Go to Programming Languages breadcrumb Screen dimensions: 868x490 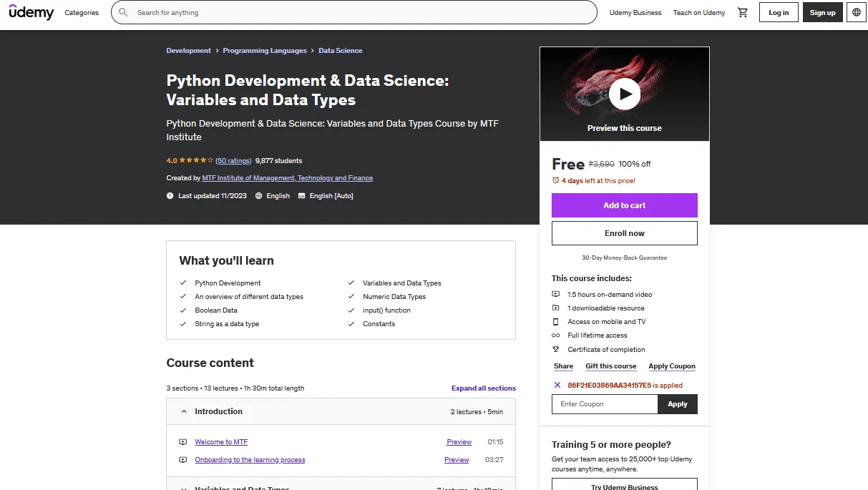[x=265, y=51]
